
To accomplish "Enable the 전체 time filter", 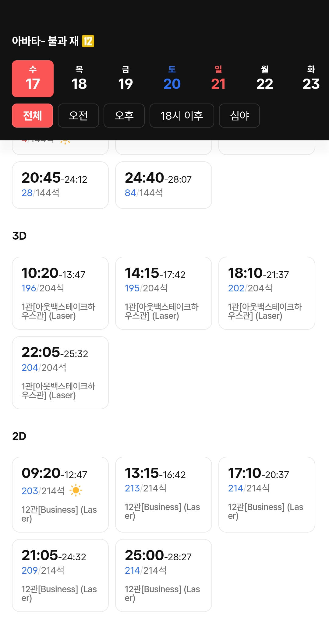I will coord(32,115).
